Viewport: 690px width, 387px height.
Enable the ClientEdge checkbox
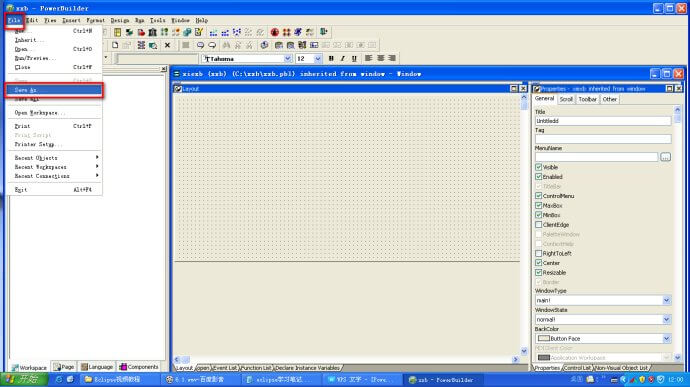pyautogui.click(x=538, y=225)
